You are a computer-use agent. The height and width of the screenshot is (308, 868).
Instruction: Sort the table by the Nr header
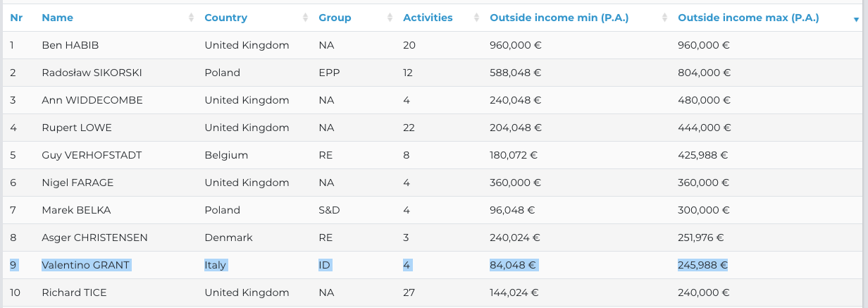[x=16, y=18]
